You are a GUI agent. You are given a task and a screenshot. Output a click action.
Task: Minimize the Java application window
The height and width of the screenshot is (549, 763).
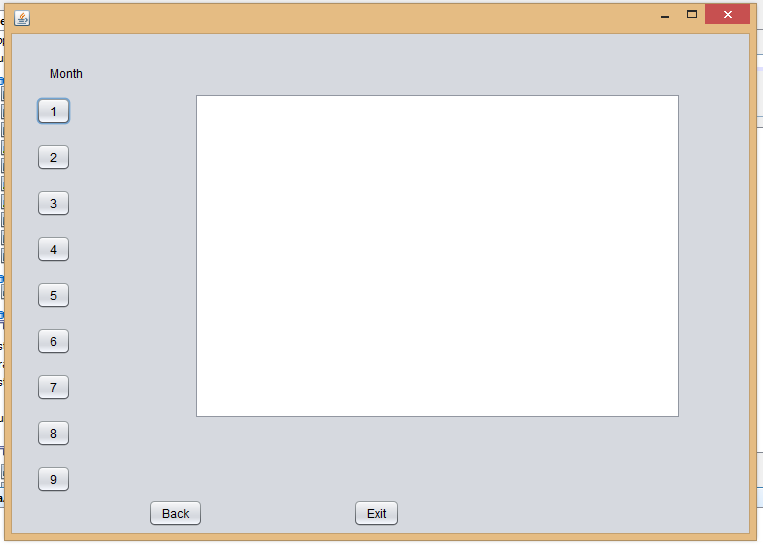click(x=665, y=15)
